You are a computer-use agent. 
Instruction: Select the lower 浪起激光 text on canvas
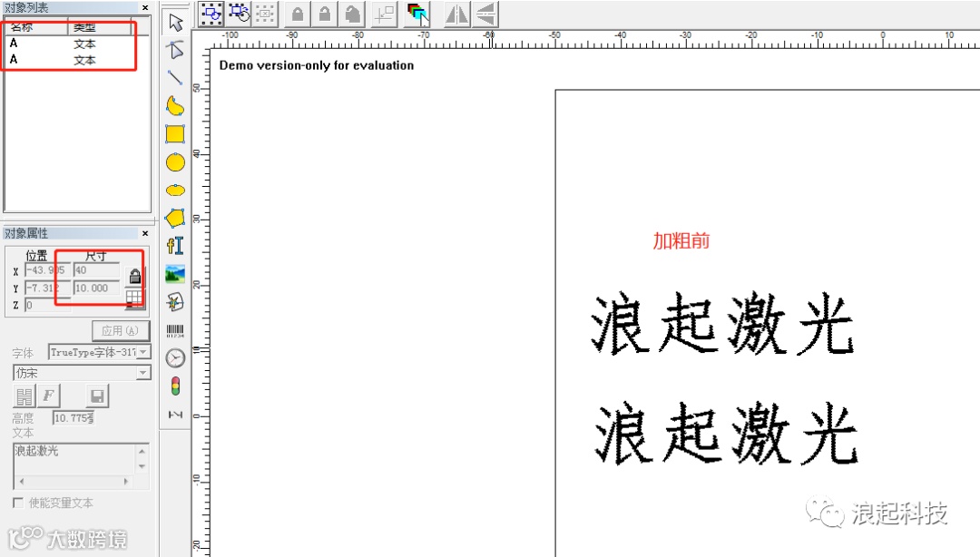click(x=725, y=434)
